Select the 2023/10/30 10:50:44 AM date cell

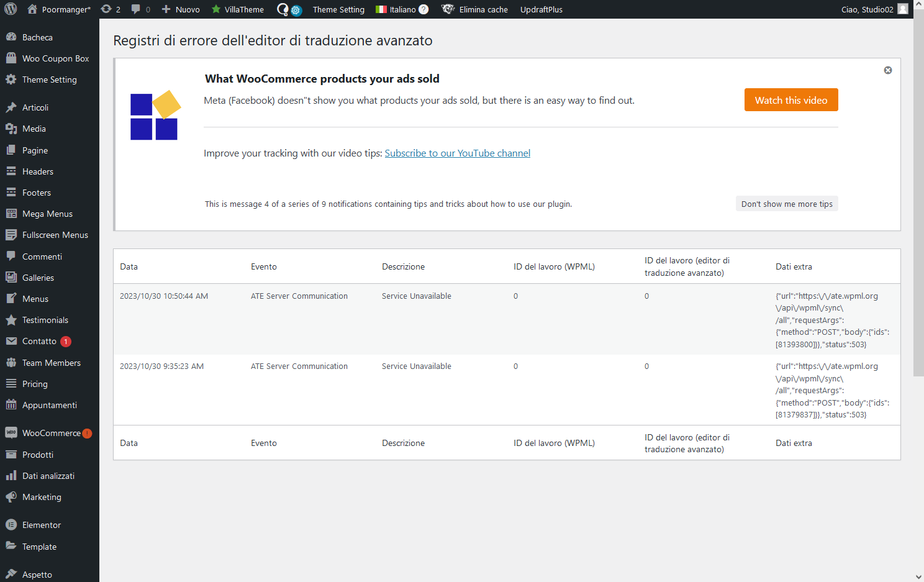(x=164, y=296)
